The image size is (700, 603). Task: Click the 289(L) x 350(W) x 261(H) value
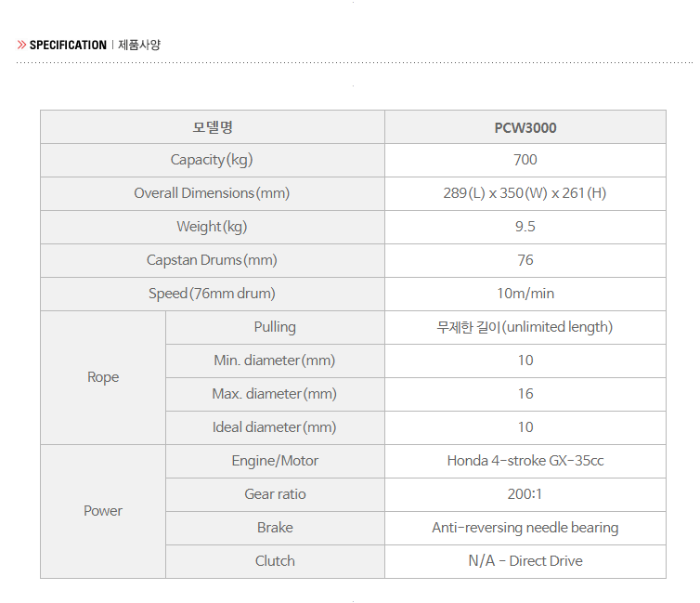click(x=525, y=193)
